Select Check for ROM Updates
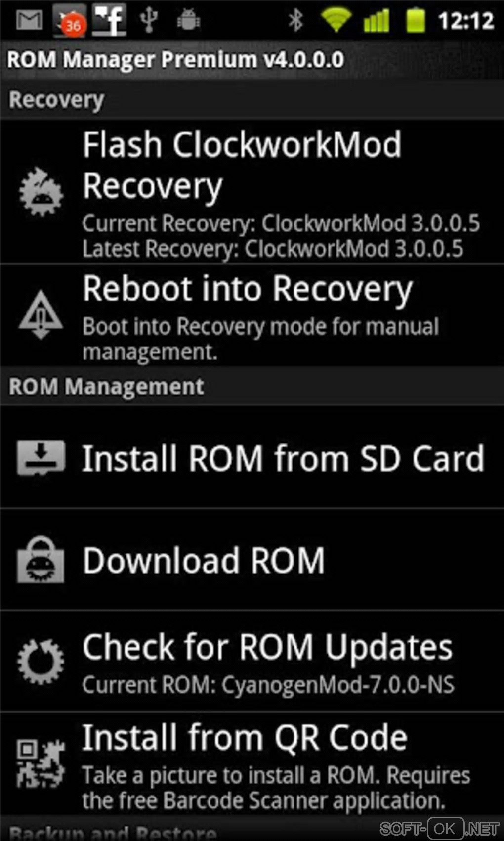504x841 pixels. click(x=252, y=662)
